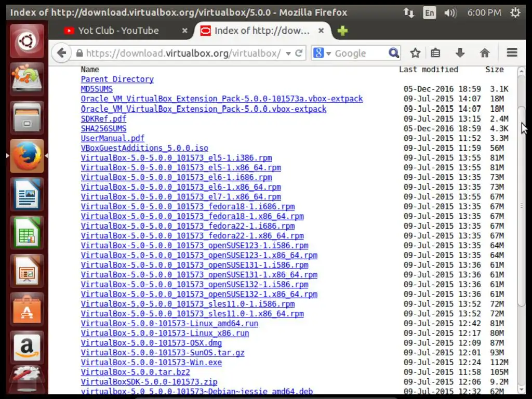Open the MD5SUMS file link
This screenshot has height=399, width=532.
97,89
